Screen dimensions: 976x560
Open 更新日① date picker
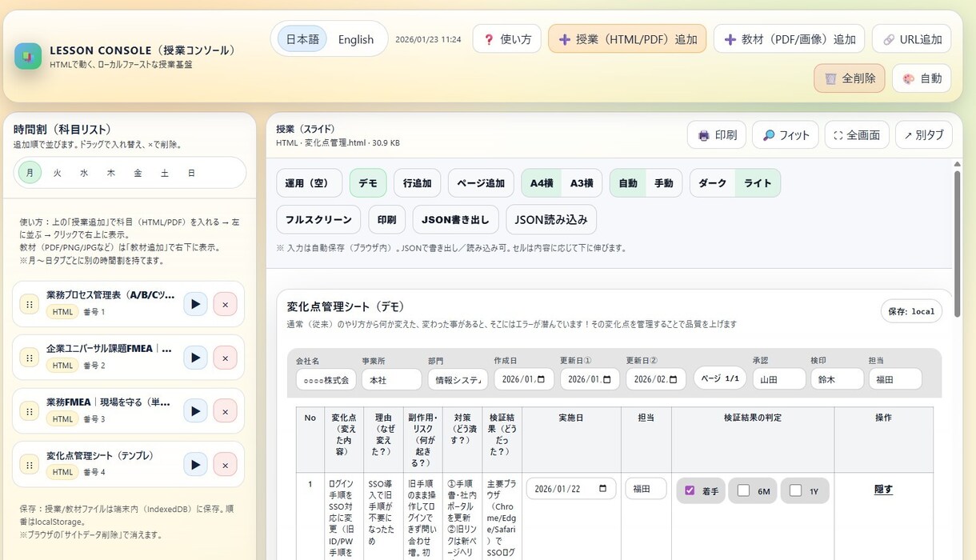(607, 379)
